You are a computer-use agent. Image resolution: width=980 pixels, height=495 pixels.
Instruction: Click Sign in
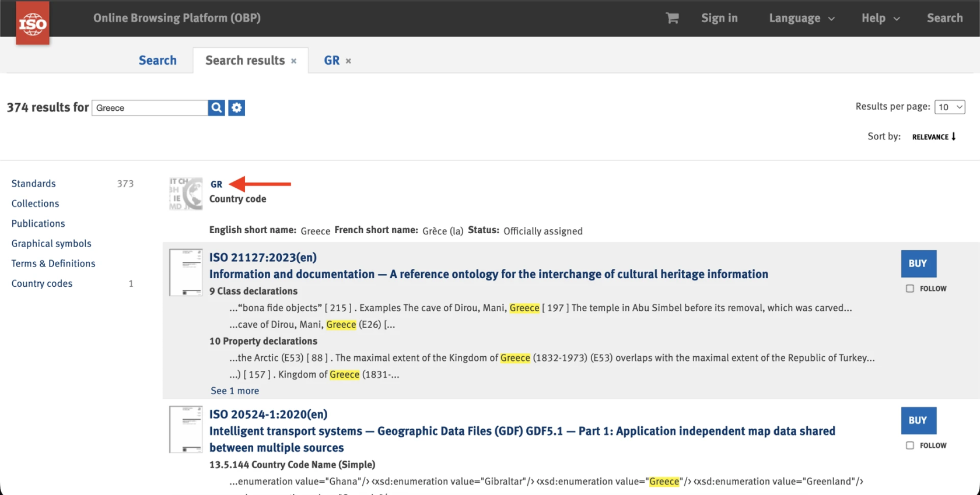tap(719, 18)
